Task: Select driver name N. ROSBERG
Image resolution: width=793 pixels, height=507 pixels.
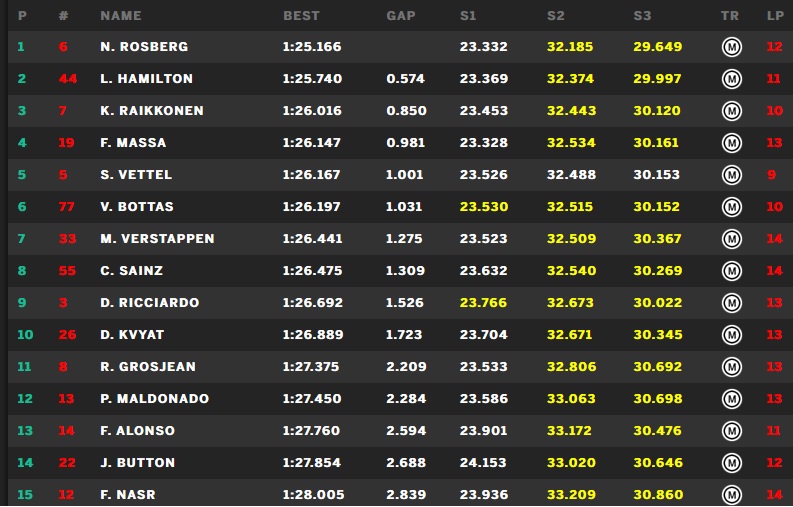Action: coord(144,47)
